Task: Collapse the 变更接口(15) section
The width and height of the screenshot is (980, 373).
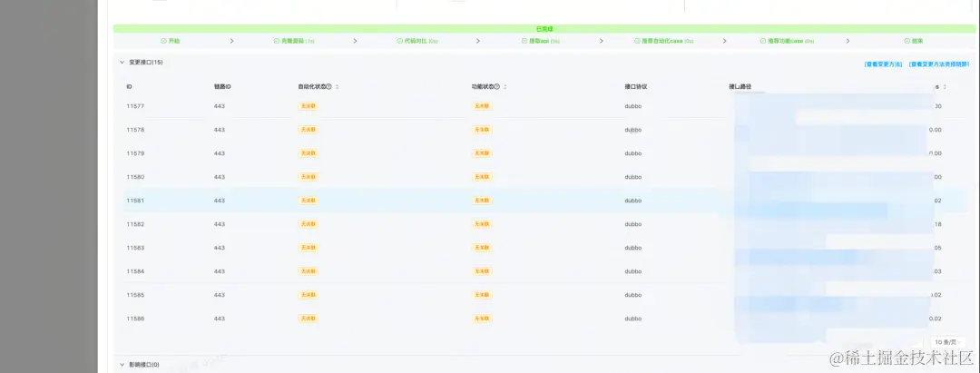Action: [x=122, y=63]
